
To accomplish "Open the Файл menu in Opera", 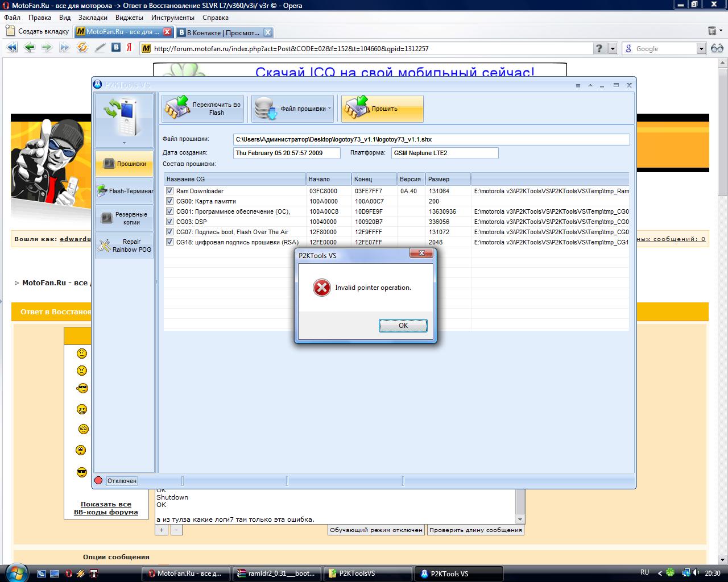I will tap(13, 18).
